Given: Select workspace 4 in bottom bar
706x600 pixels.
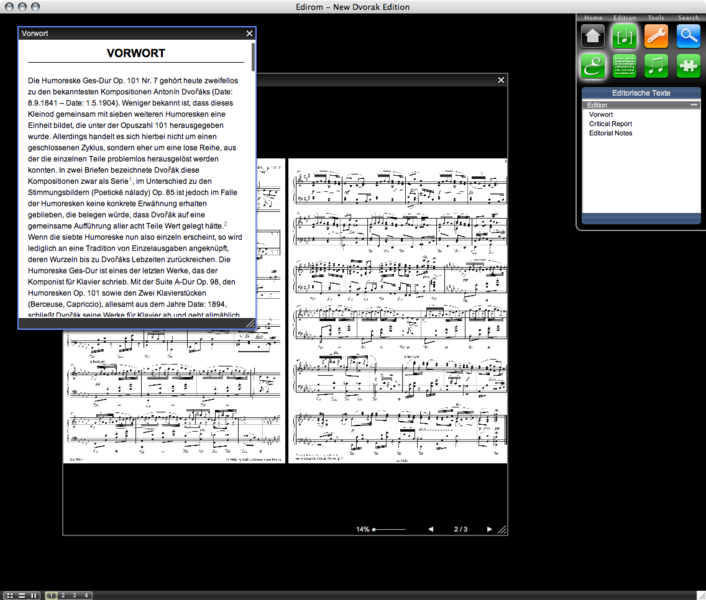Looking at the screenshot, I should [86, 594].
